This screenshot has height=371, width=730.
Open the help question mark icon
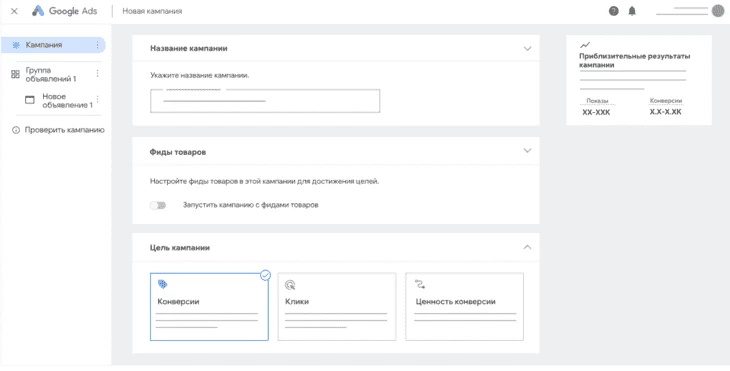point(614,11)
